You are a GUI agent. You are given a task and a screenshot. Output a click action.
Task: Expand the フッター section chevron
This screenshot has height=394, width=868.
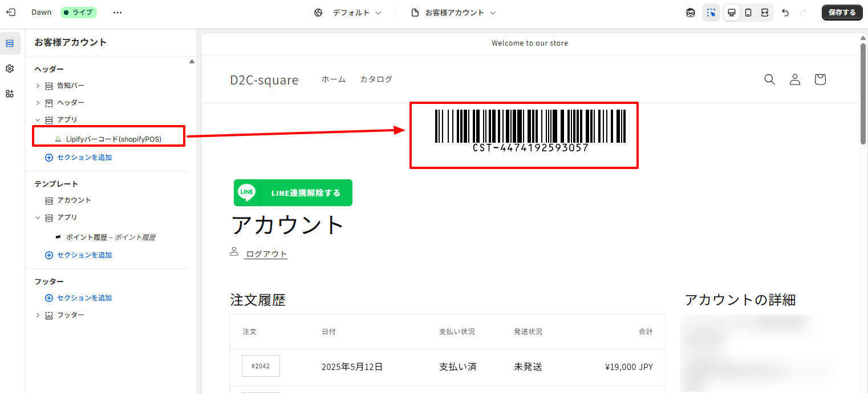coord(38,315)
